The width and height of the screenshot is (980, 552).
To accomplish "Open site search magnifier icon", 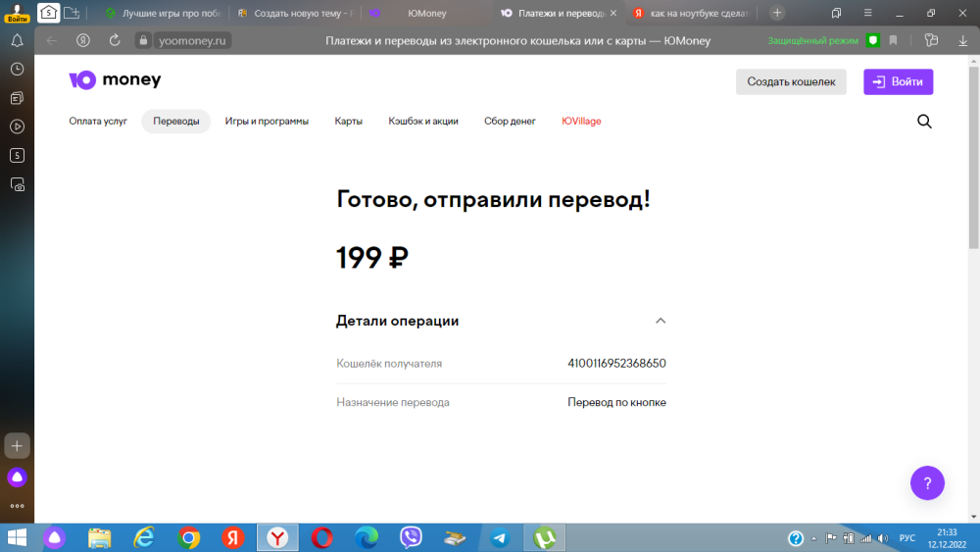I will point(924,122).
